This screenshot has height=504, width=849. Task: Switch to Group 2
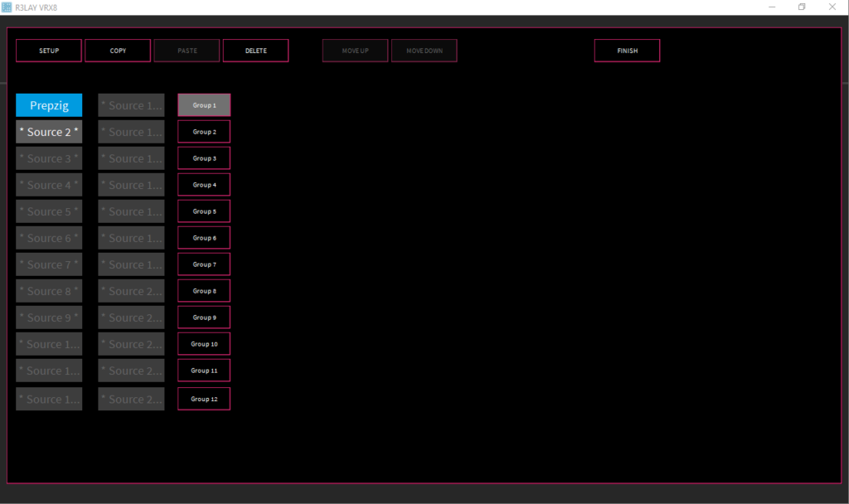point(204,132)
